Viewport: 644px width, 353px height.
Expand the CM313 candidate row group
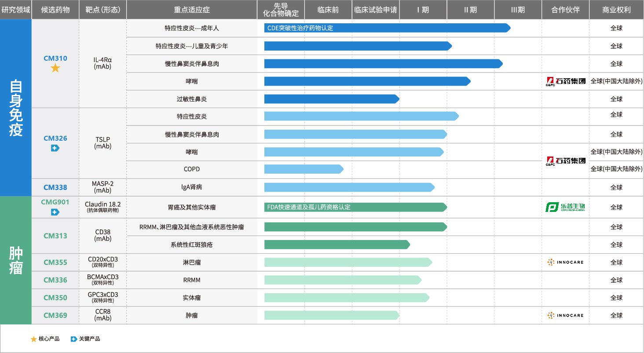coord(55,236)
